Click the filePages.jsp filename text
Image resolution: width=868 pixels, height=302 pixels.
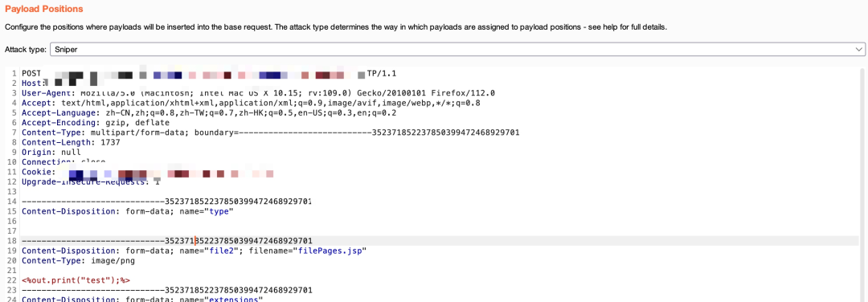333,251
